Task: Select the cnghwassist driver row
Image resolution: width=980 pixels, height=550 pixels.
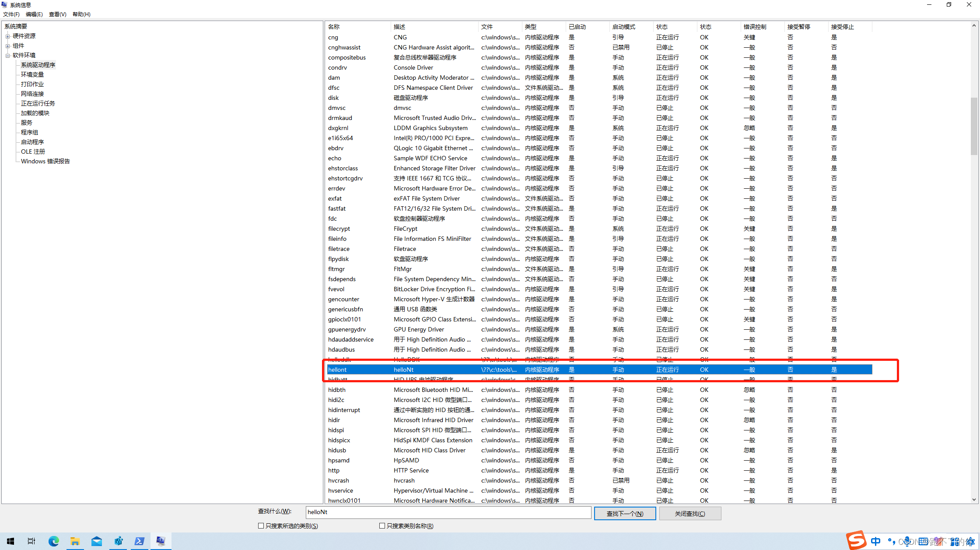Action: click(x=599, y=48)
